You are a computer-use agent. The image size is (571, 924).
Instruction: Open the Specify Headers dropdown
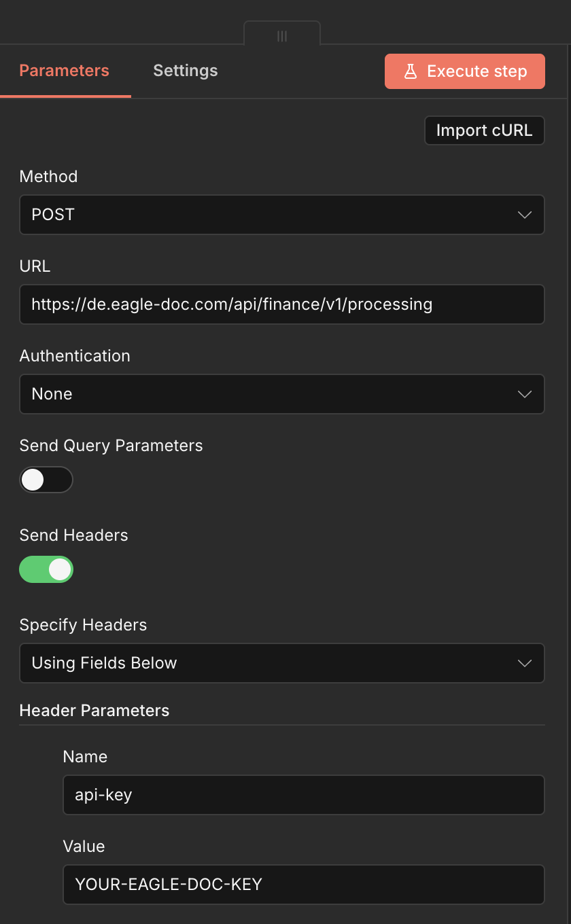pos(282,663)
